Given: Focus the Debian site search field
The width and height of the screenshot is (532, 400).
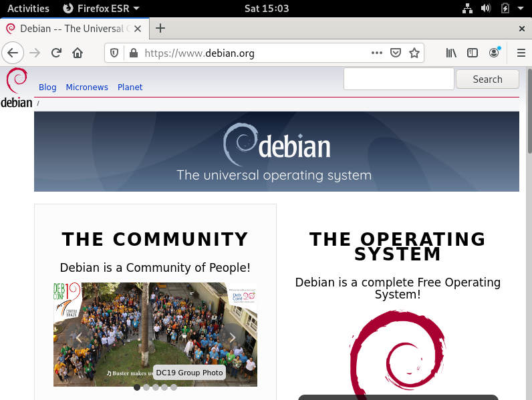Looking at the screenshot, I should pyautogui.click(x=398, y=79).
